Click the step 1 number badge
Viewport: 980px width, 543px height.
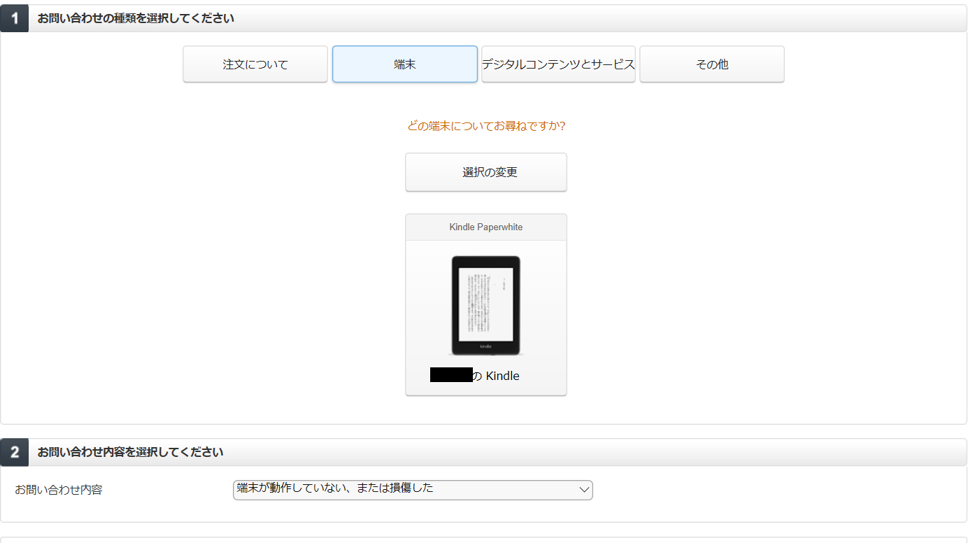click(x=14, y=19)
